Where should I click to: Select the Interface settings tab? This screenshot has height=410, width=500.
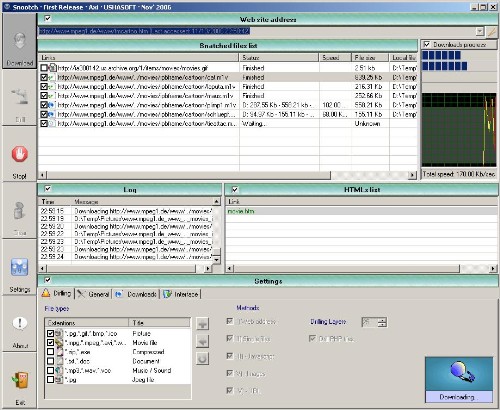coord(181,294)
